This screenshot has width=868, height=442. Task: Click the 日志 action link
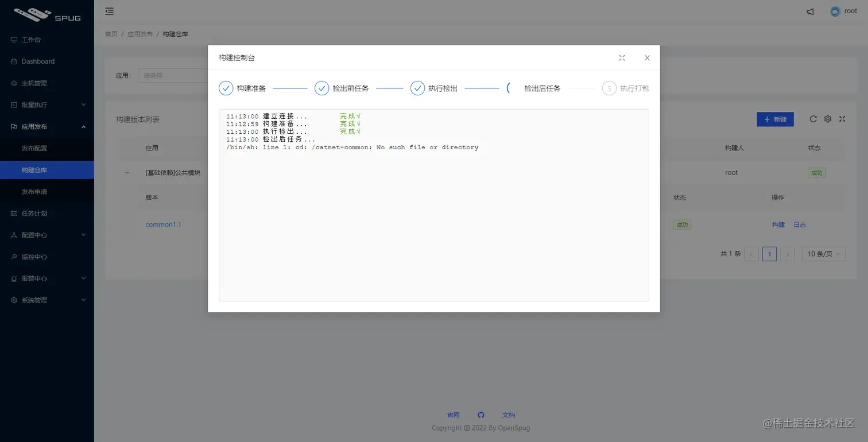[800, 224]
